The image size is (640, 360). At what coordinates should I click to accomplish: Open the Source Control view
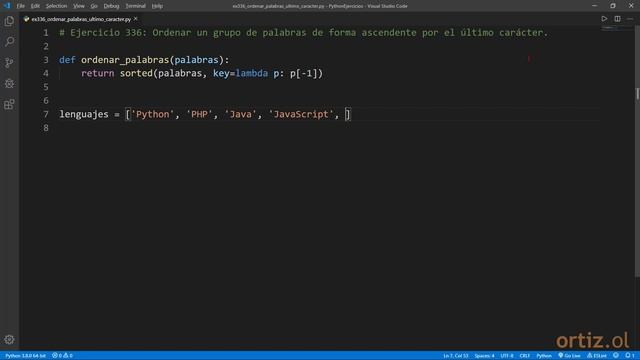pos(9,62)
